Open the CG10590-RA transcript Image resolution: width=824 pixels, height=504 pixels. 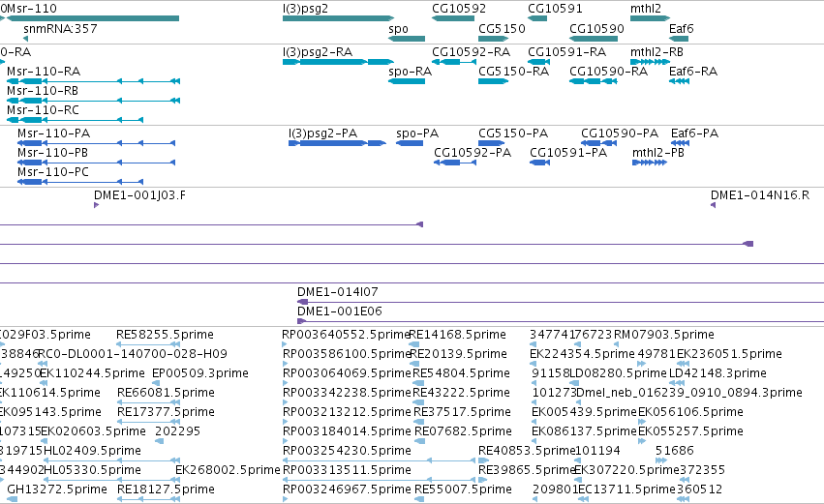pos(594,81)
